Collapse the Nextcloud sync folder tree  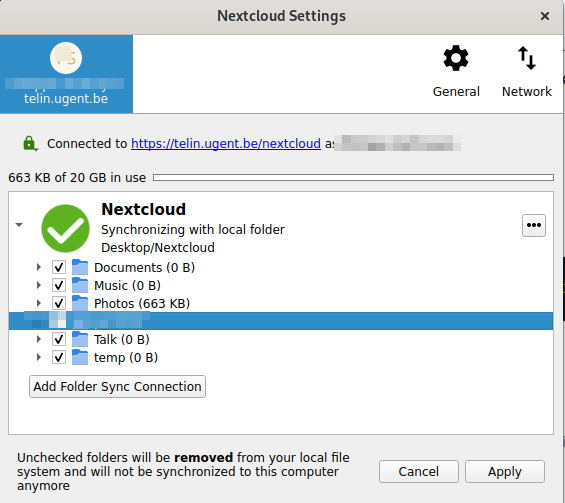[x=19, y=225]
